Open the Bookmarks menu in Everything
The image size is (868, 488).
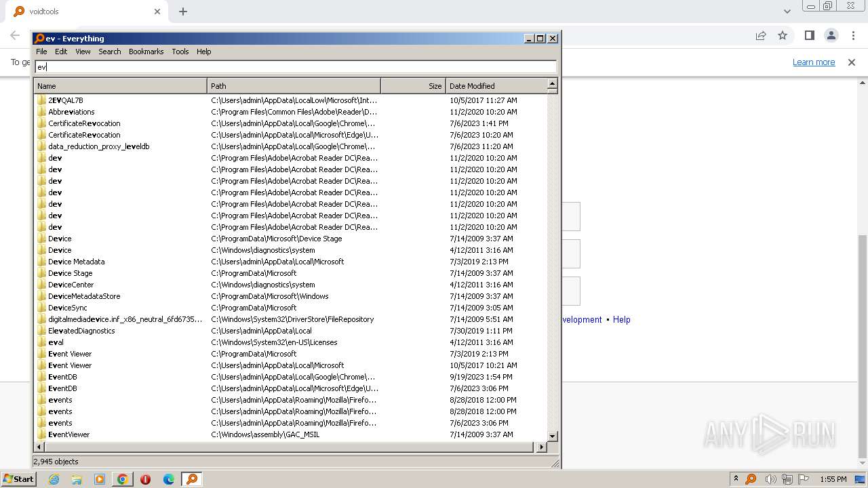[146, 52]
